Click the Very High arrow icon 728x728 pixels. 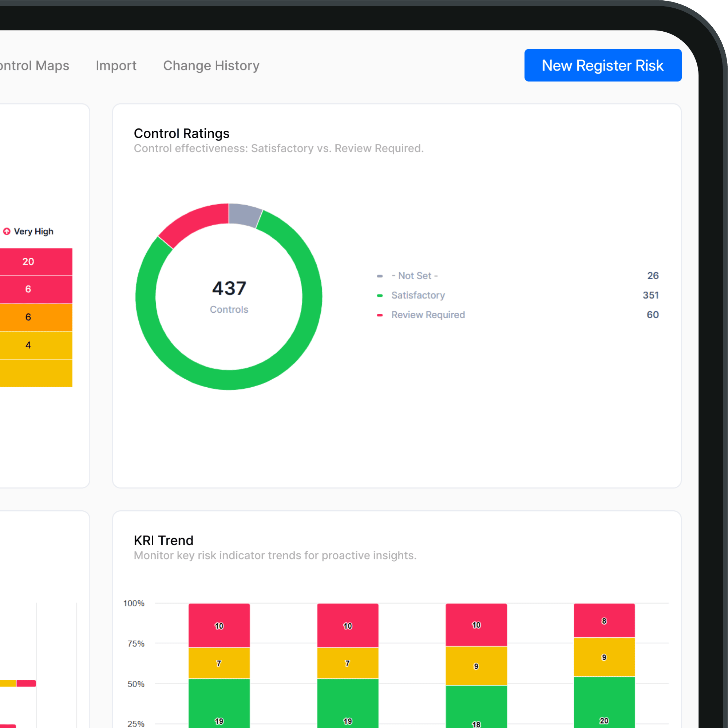click(x=7, y=232)
